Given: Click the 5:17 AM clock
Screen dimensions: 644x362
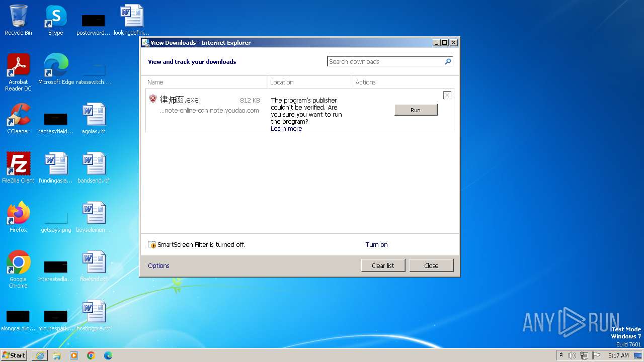Looking at the screenshot, I should click(618, 355).
